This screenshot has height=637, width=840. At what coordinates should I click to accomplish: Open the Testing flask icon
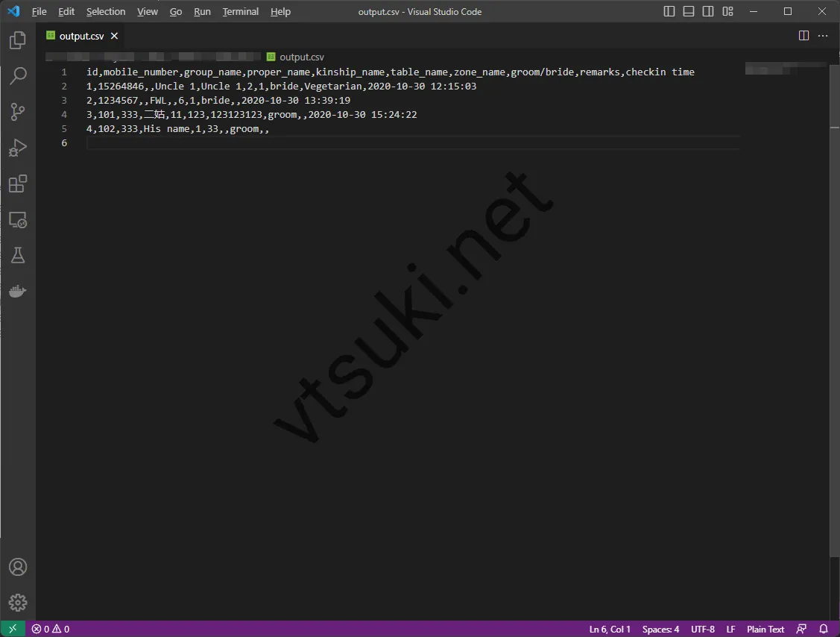18,255
